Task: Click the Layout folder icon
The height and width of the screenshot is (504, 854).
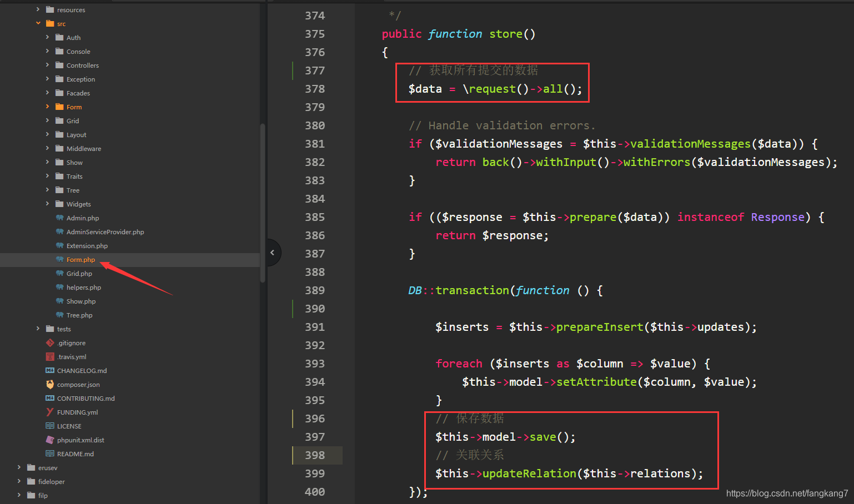Action: coord(59,134)
